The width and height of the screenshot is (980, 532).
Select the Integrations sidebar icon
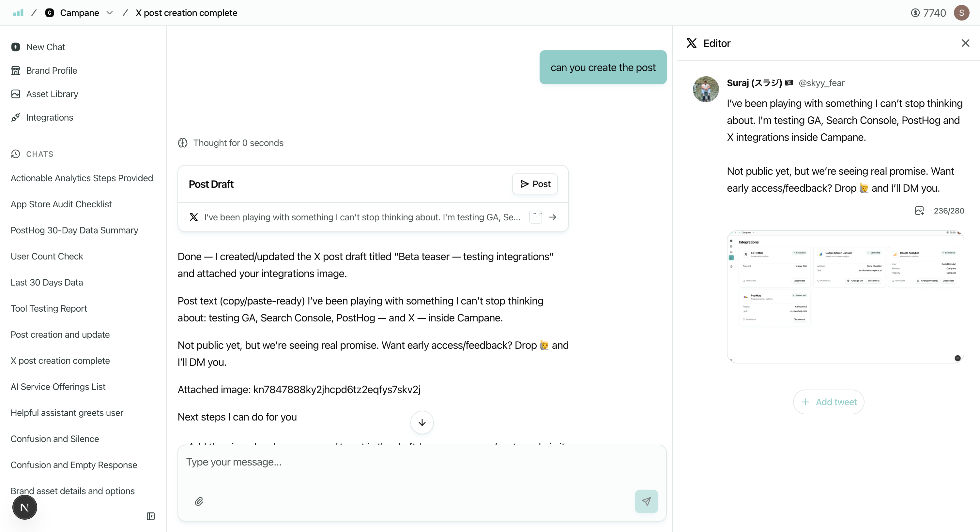[x=16, y=117]
